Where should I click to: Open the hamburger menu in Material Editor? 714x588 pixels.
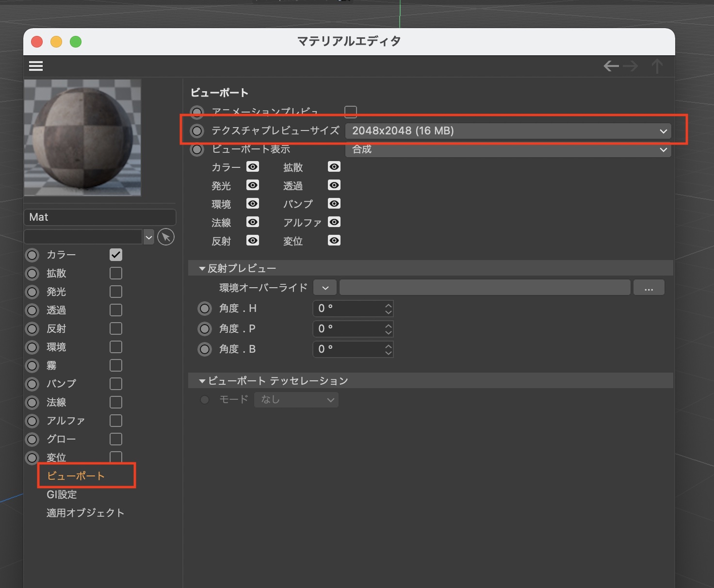36,66
